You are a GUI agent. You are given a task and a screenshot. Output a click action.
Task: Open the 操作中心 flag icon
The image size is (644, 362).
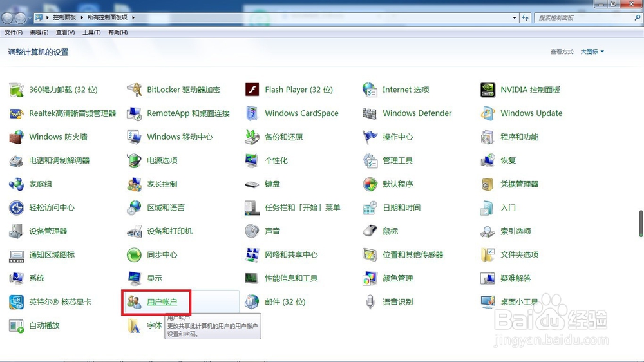[370, 137]
